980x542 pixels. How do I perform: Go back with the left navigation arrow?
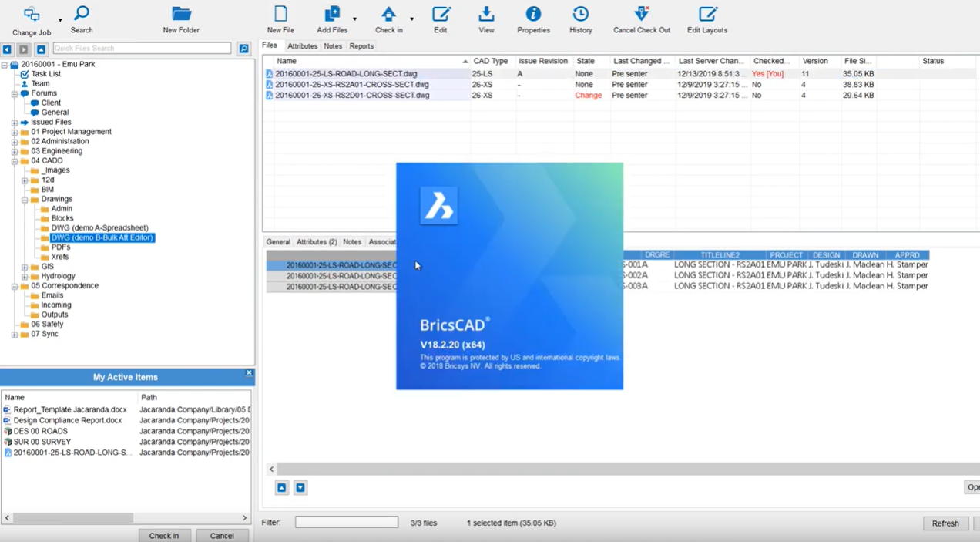(x=7, y=49)
